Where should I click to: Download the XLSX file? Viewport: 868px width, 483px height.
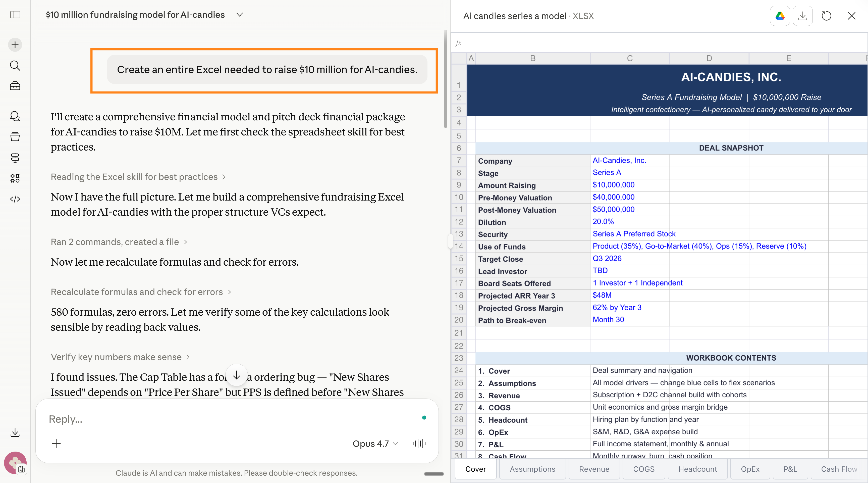pos(803,16)
